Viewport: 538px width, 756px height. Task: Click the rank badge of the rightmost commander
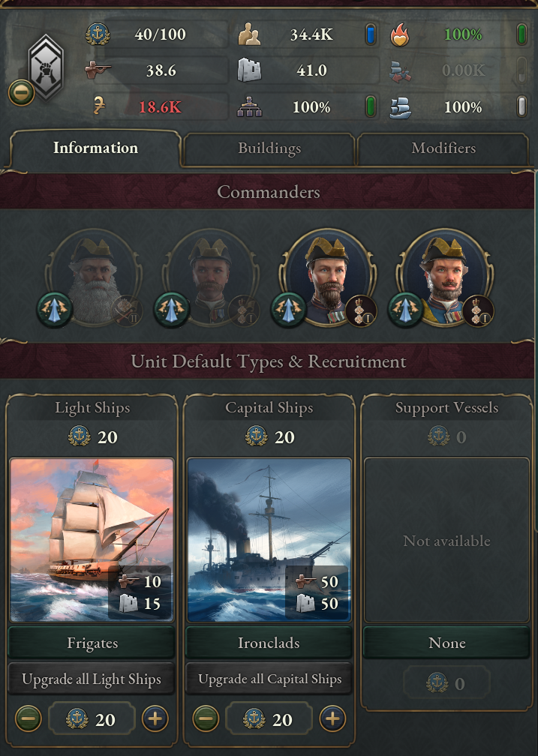477,310
